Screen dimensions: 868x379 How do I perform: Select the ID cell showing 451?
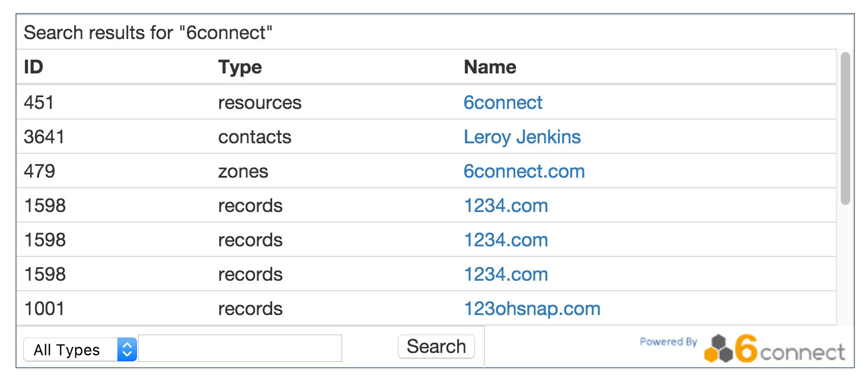coord(39,102)
